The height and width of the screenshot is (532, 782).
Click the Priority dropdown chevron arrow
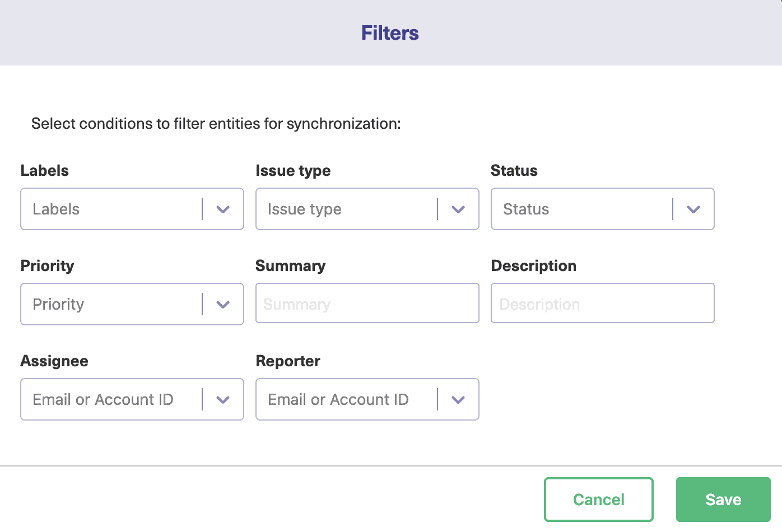pos(223,304)
